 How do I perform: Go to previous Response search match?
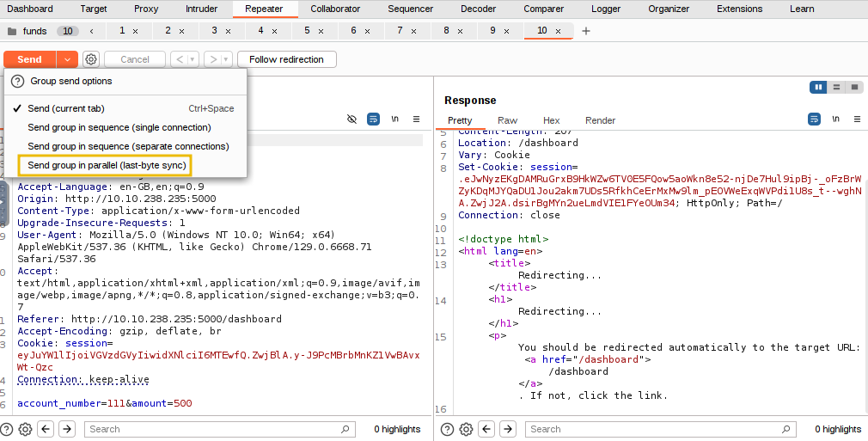tap(486, 429)
